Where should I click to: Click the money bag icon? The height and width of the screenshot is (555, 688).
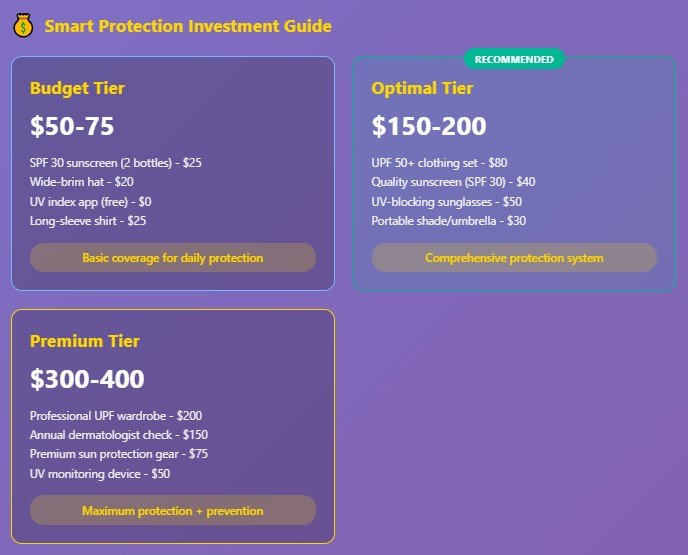[23, 25]
